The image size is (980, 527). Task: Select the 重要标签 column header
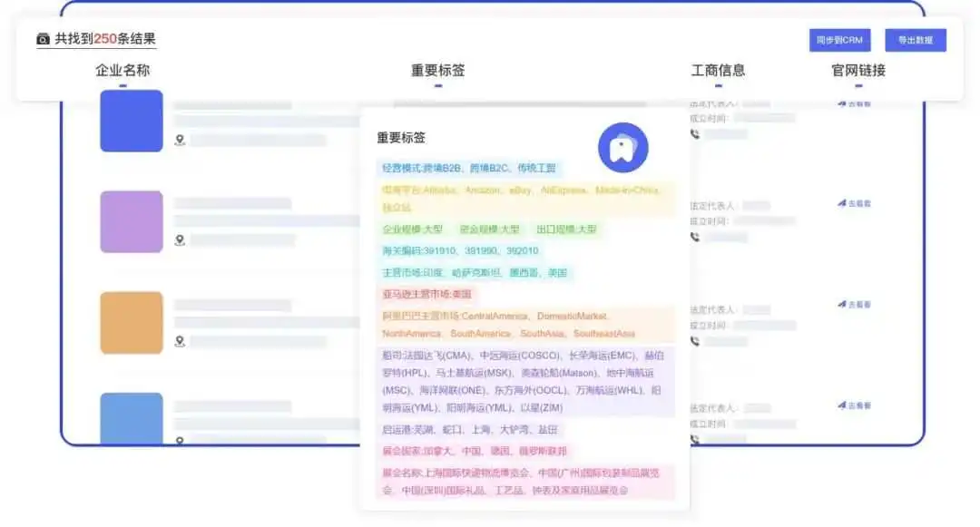tap(437, 70)
